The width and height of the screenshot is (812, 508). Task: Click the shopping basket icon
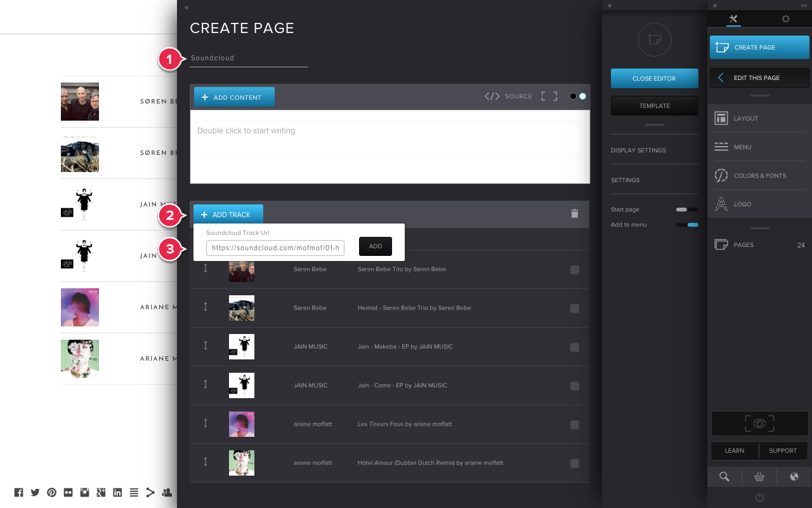coord(759,477)
